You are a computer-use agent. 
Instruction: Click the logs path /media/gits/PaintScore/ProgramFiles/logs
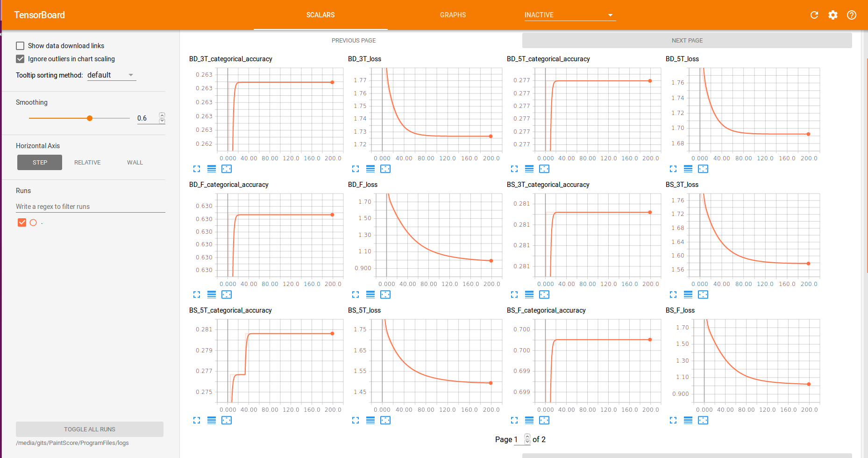coord(72,443)
